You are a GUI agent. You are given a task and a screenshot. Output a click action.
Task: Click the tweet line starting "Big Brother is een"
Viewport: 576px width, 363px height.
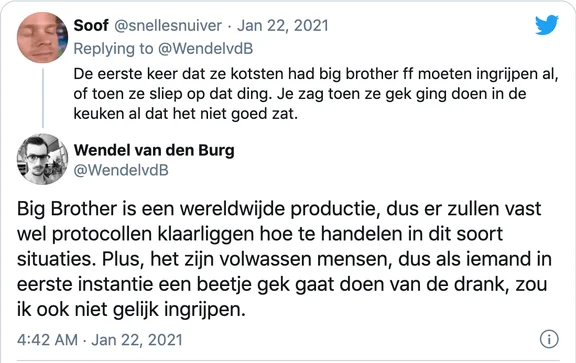[x=279, y=209]
